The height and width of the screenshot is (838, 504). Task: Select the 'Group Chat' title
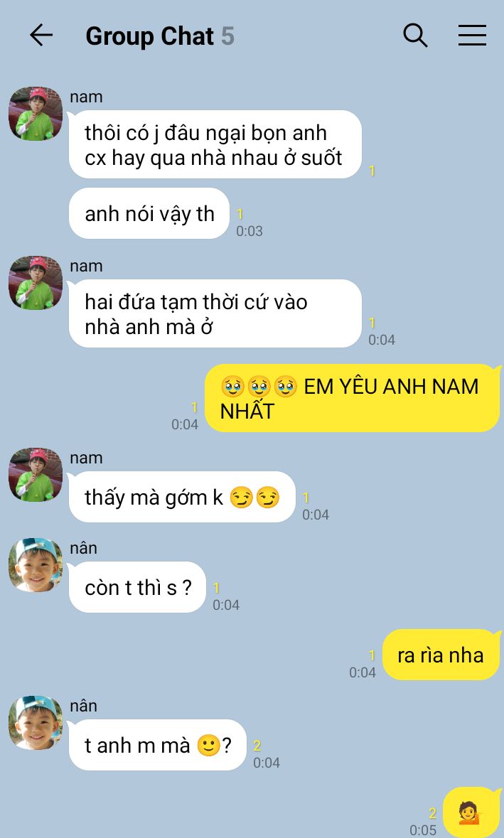click(x=150, y=36)
